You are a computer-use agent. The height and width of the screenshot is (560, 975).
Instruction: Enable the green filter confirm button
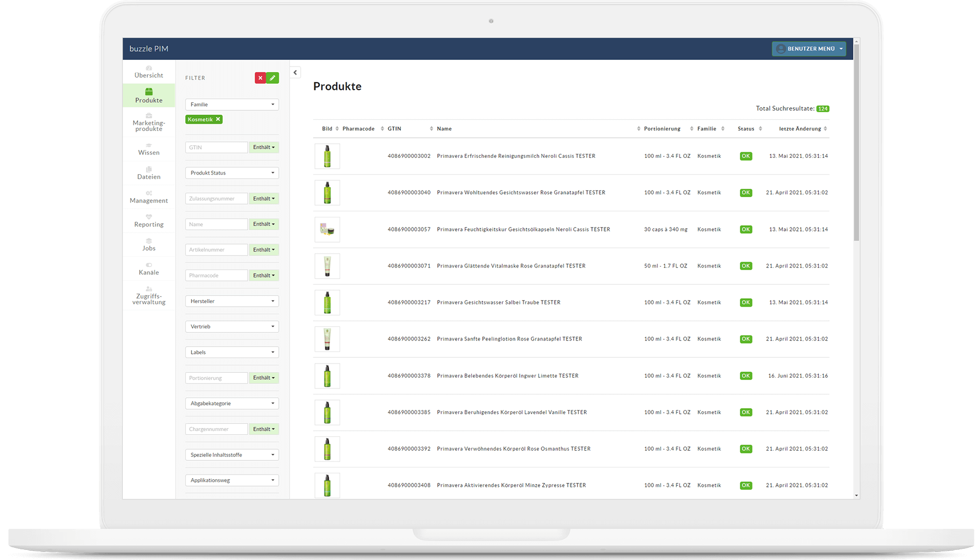(x=273, y=78)
